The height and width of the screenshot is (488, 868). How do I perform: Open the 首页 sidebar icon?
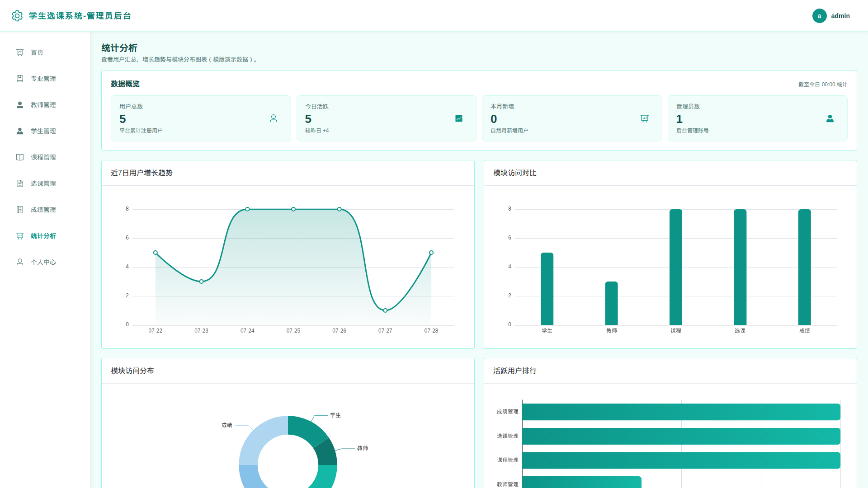[x=20, y=52]
